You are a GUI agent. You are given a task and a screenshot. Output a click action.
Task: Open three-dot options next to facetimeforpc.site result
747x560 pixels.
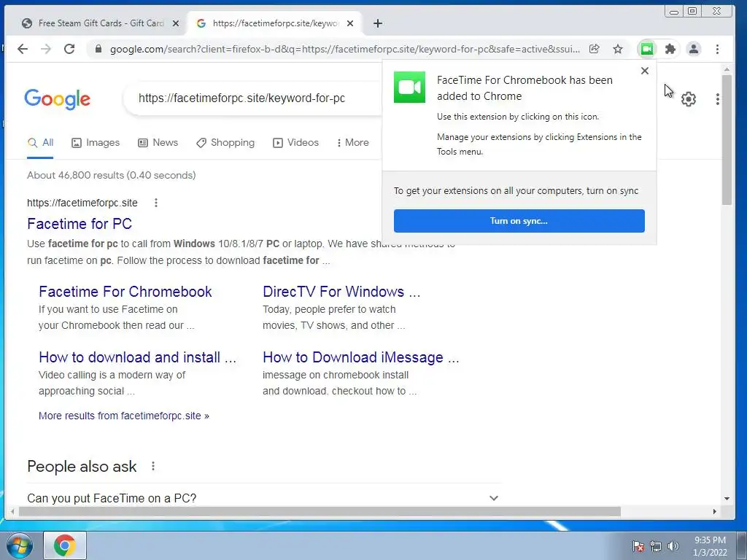156,203
